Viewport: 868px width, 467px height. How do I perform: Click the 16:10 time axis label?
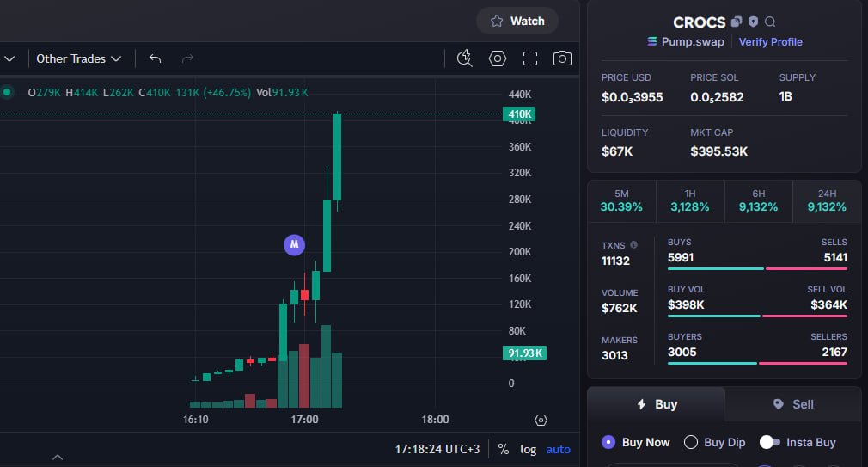point(195,420)
